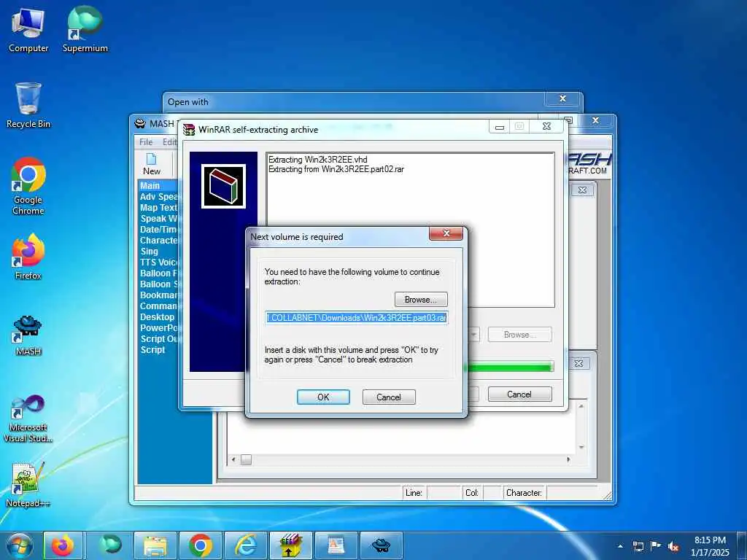Click the volume path input field
The image size is (747, 560).
pos(356,318)
